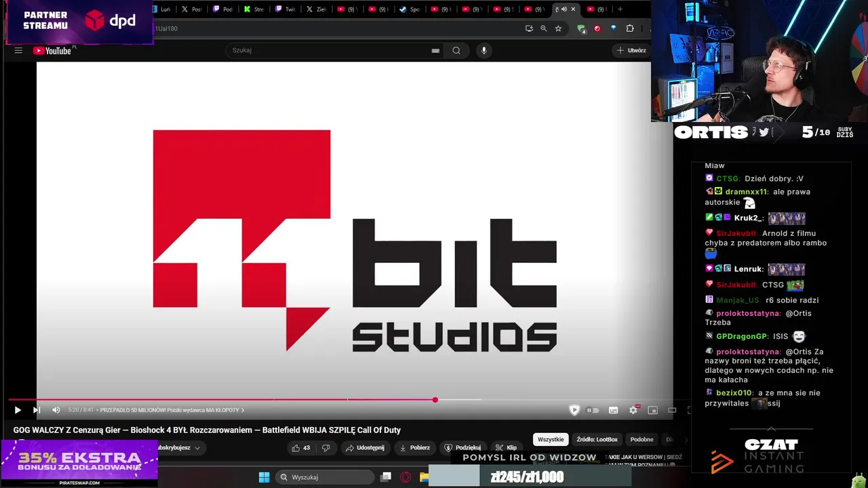868x488 pixels.
Task: Click the Utwórz create button
Action: click(x=631, y=50)
